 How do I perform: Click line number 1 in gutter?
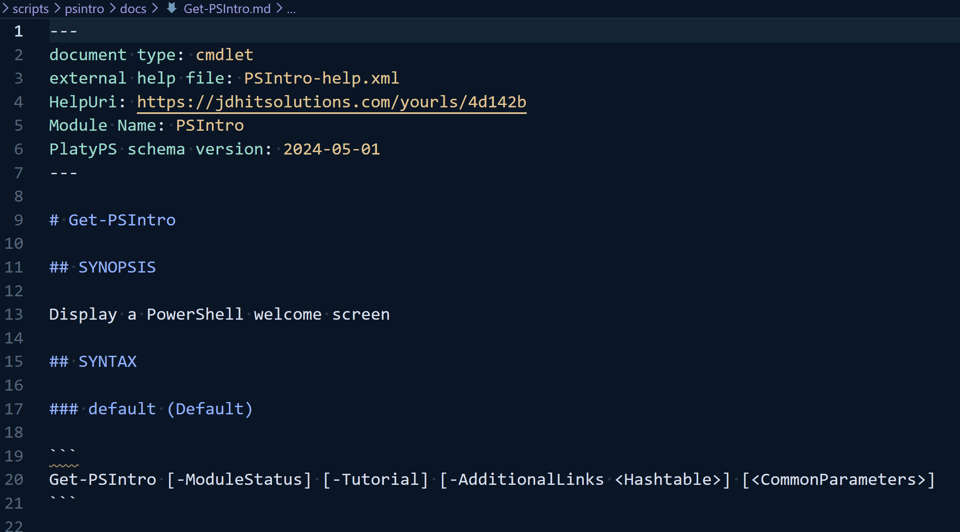18,31
